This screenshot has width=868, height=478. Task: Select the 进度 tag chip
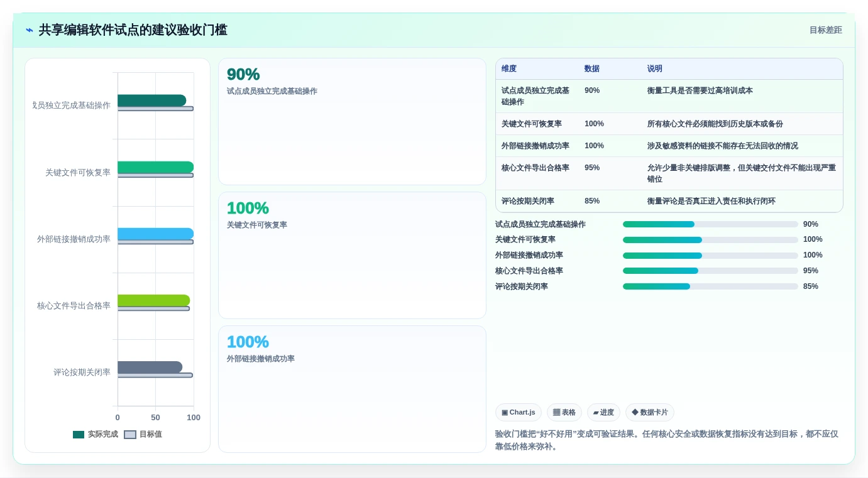point(603,412)
